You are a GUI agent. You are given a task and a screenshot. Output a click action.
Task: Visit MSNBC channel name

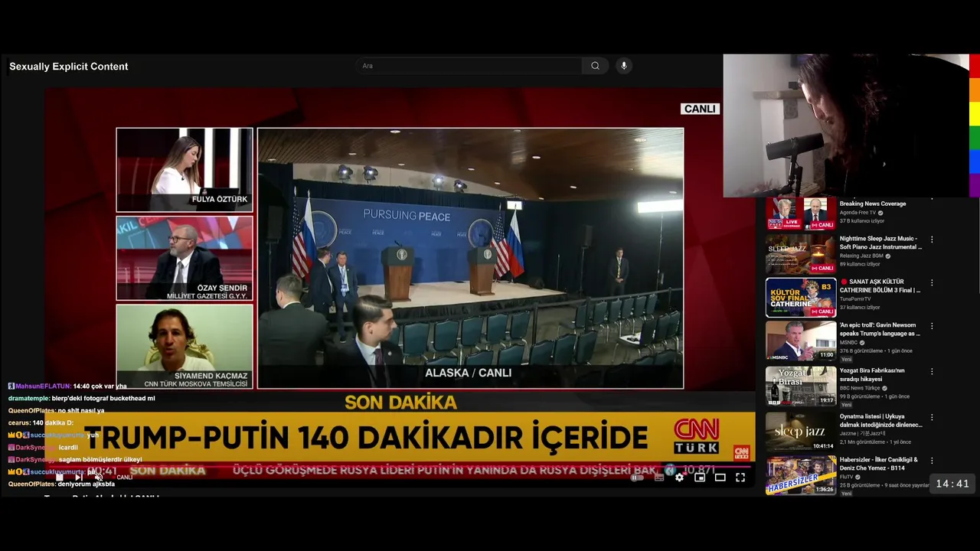click(849, 342)
